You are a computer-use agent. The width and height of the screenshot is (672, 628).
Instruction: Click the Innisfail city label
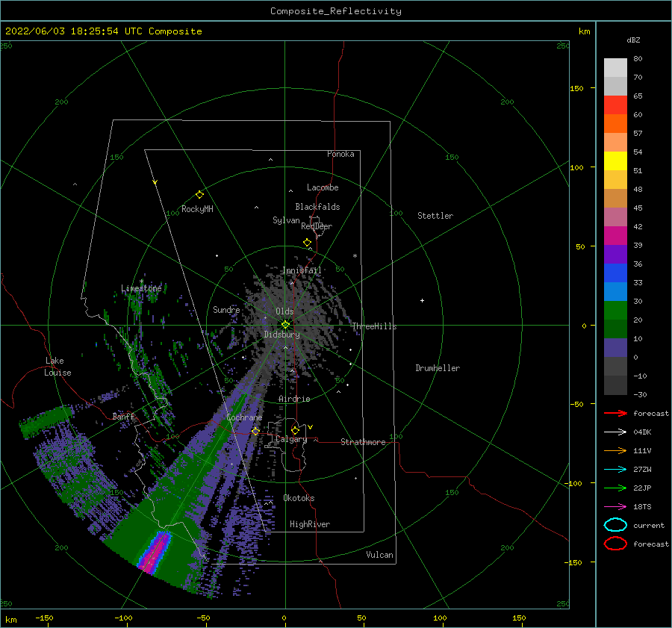(302, 270)
